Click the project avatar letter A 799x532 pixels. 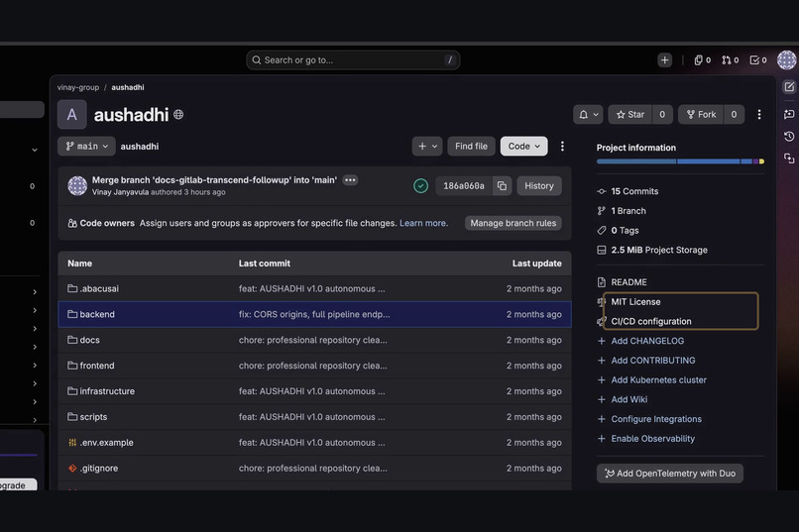pos(71,115)
